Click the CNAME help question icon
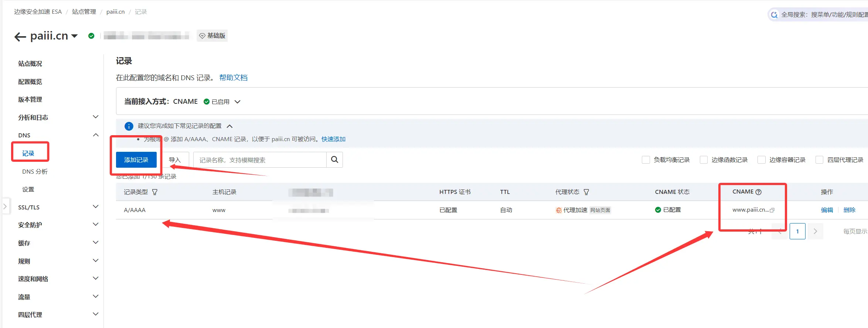The image size is (868, 328). [x=759, y=192]
